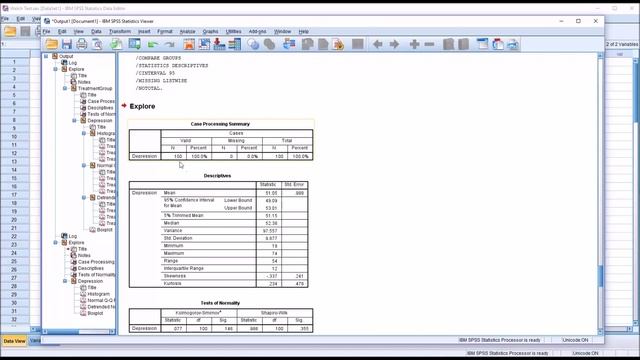Click the Designate Window toolbar icon
640x360 pixels.
[289, 44]
